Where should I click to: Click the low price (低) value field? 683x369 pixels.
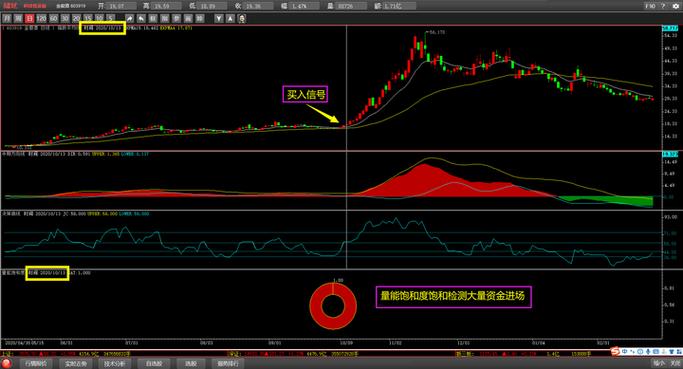(x=213, y=6)
